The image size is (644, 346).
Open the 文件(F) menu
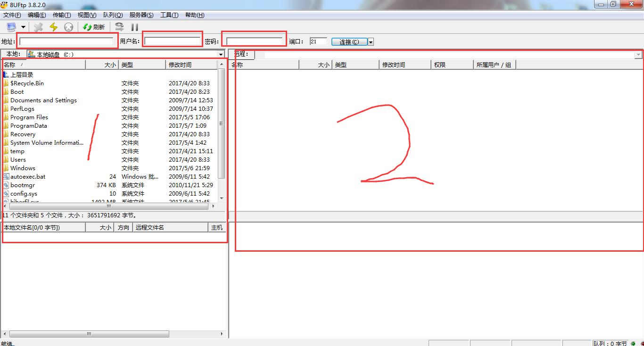pos(12,15)
